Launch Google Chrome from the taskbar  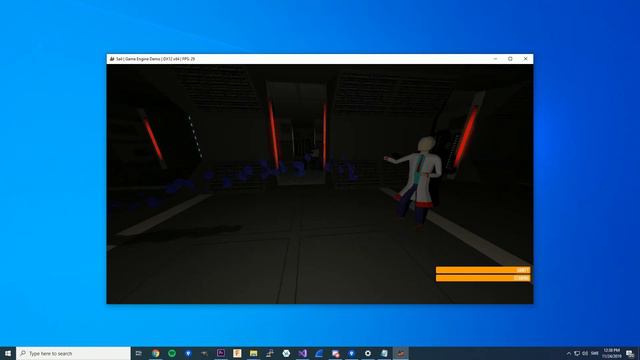[x=156, y=353]
